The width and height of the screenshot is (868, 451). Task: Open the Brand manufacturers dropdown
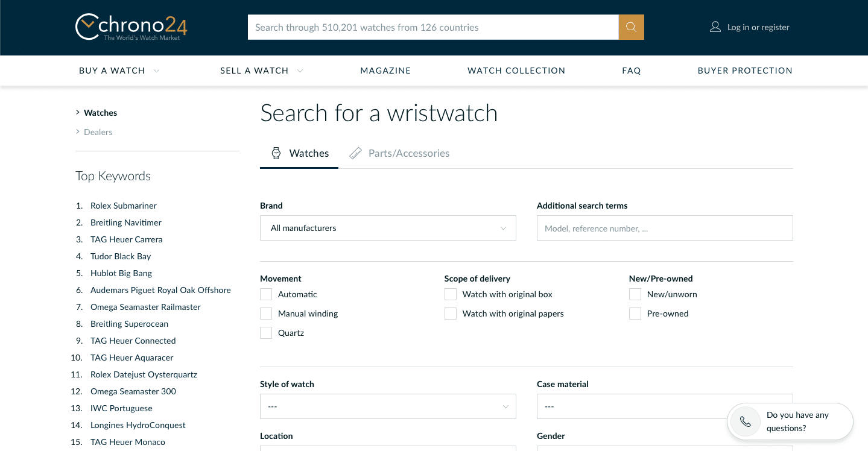pos(388,228)
